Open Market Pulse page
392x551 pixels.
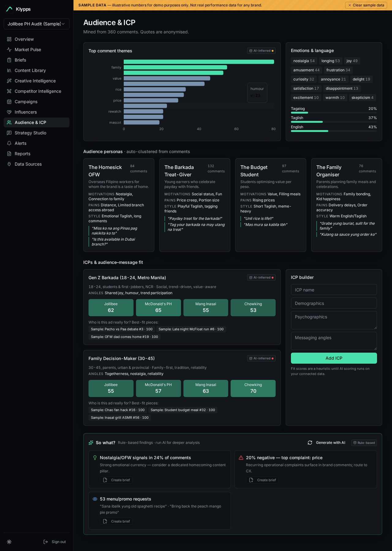tap(36, 50)
